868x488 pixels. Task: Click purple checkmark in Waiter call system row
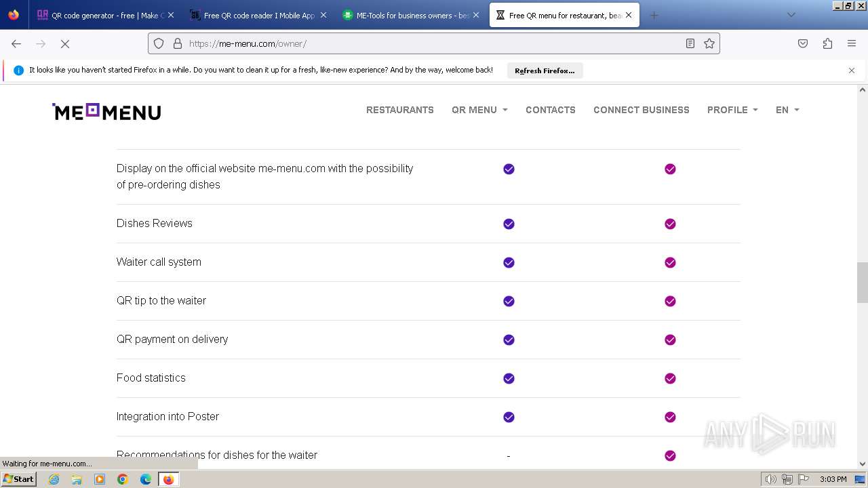tap(509, 262)
